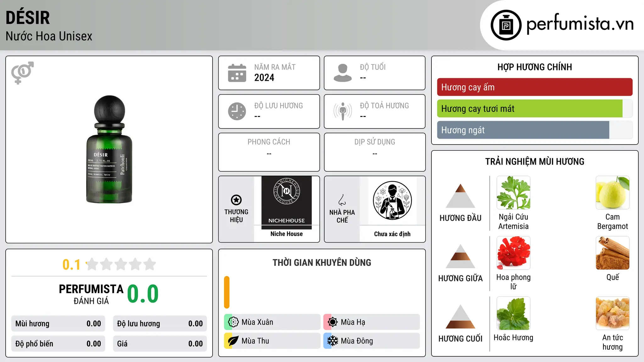Image resolution: width=644 pixels, height=362 pixels.
Task: Open the Hoa phong lữ geranium image
Action: tap(514, 253)
